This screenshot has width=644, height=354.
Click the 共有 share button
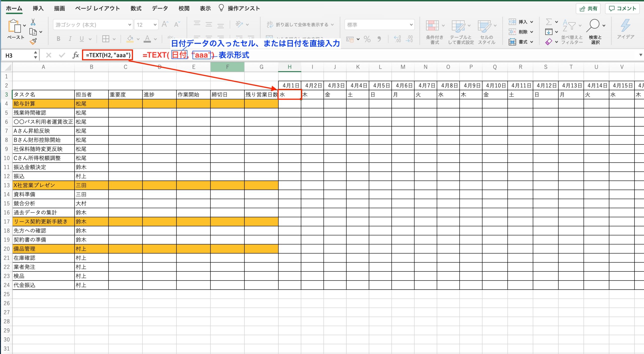(x=588, y=9)
